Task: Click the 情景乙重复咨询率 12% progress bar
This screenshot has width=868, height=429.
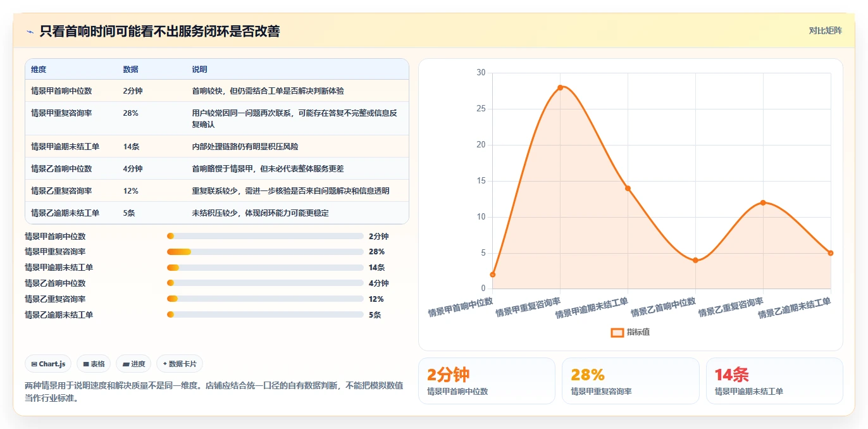Action: (x=265, y=299)
